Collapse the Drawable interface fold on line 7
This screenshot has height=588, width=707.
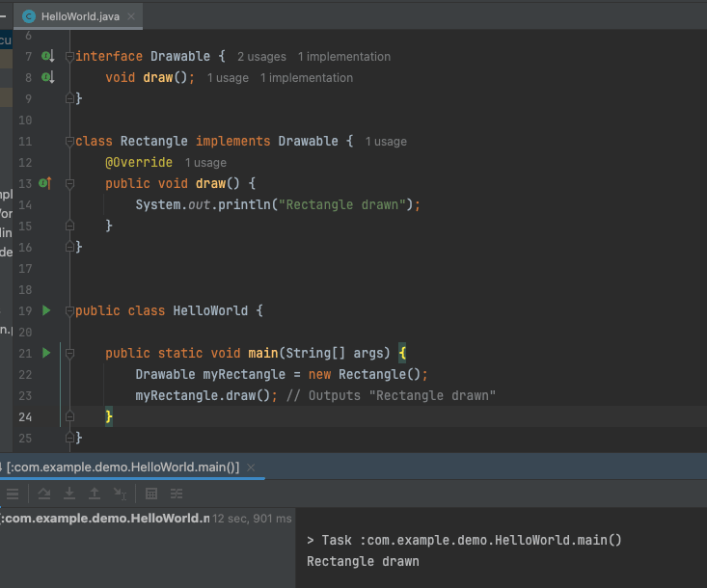(69, 57)
